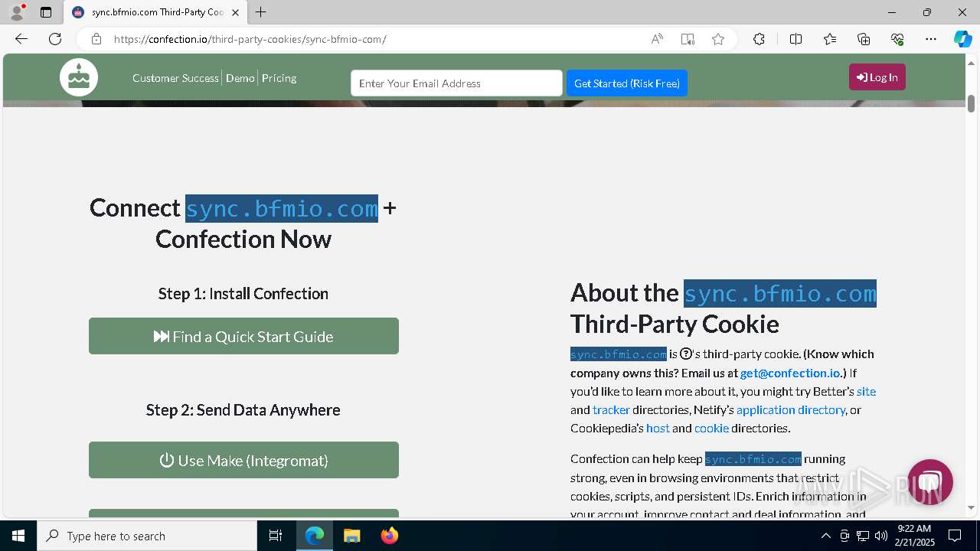Refresh the current page

tap(55, 39)
